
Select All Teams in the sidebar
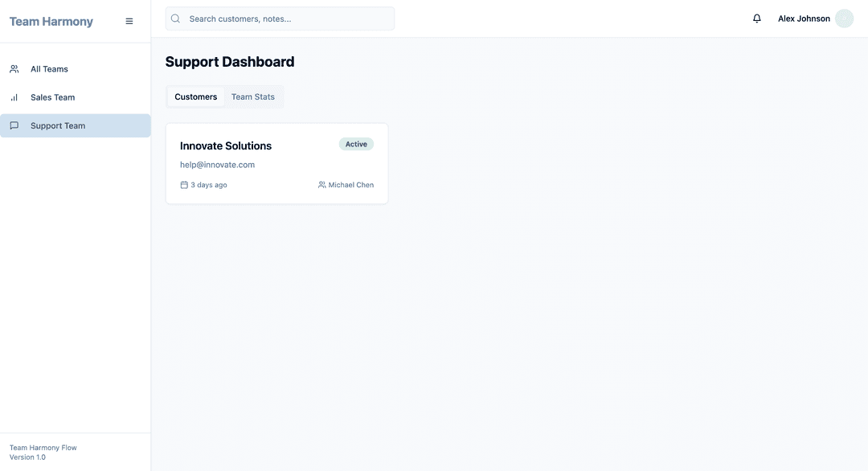[49, 69]
